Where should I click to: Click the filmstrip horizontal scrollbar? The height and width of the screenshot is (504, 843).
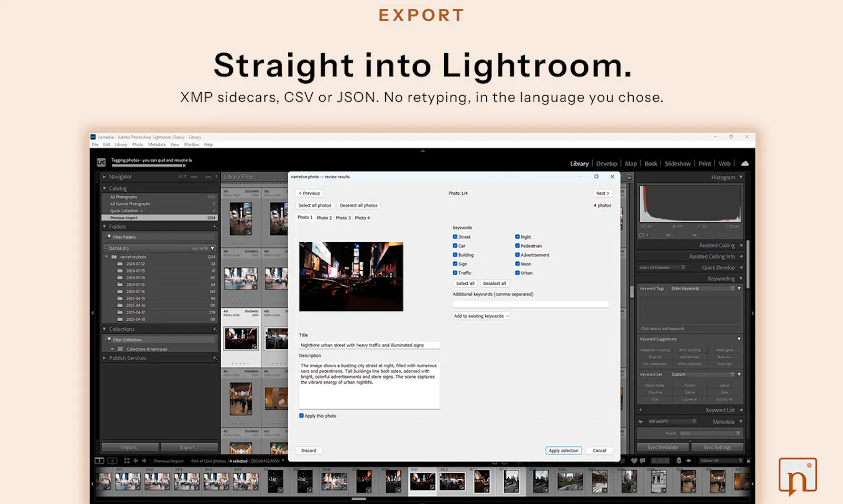(359, 499)
